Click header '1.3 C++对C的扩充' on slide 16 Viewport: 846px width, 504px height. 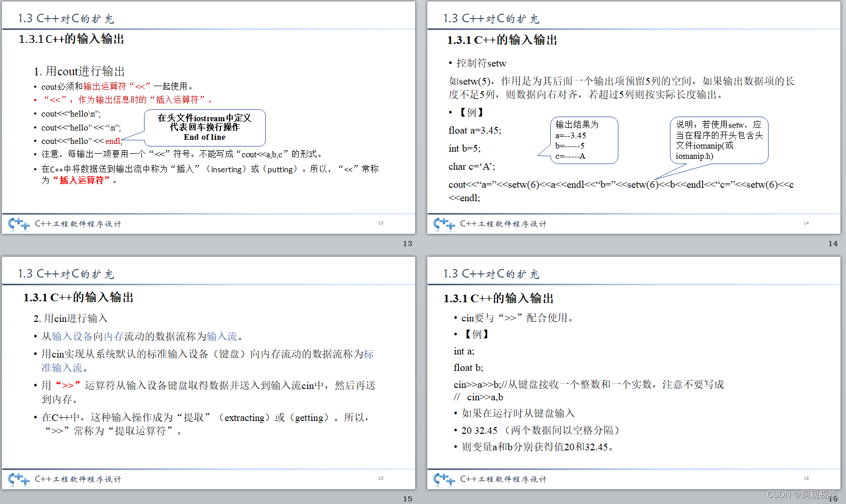[491, 274]
